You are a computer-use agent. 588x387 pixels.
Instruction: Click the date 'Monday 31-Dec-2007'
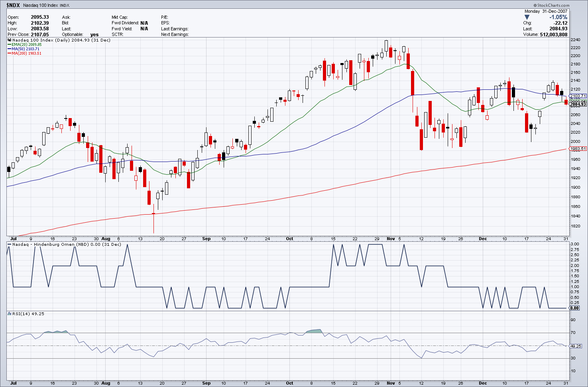point(546,12)
